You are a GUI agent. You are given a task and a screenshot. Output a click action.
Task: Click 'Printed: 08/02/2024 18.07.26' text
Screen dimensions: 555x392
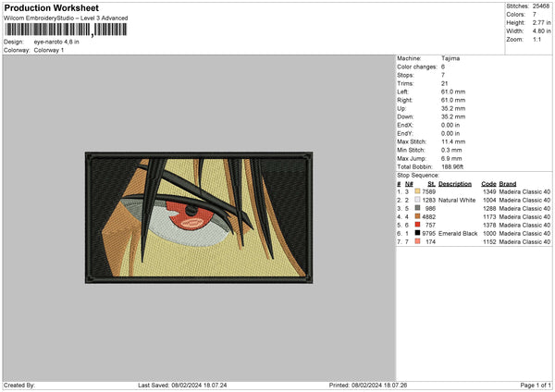coord(368,386)
